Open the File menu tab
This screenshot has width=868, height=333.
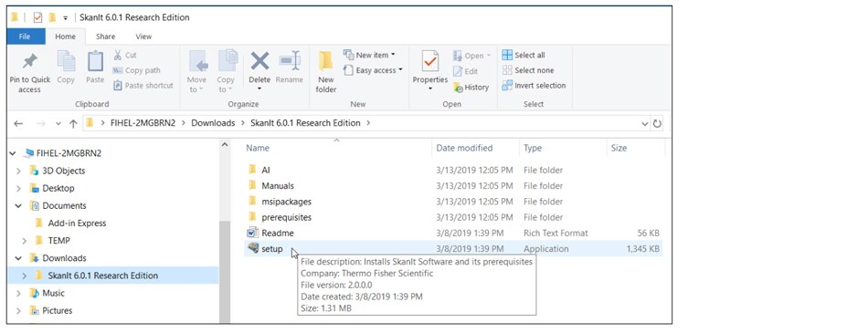(25, 36)
